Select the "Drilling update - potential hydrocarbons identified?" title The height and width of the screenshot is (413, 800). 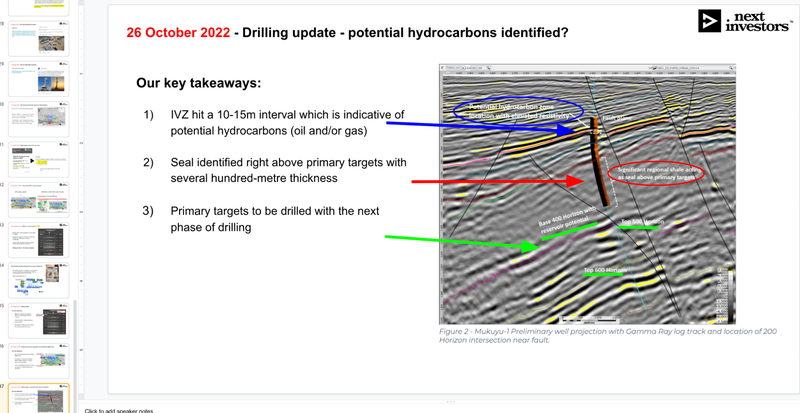[405, 33]
